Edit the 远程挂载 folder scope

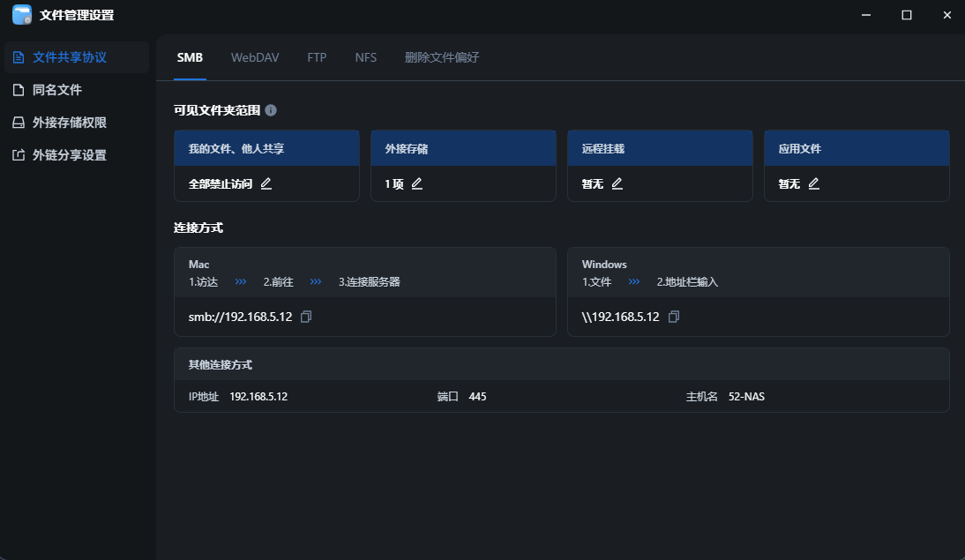617,183
